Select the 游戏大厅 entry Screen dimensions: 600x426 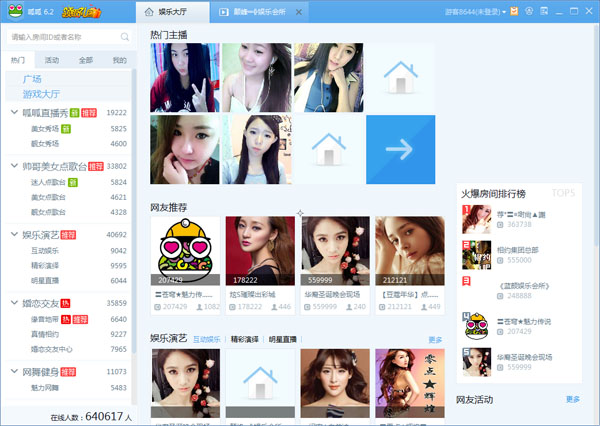[x=40, y=93]
